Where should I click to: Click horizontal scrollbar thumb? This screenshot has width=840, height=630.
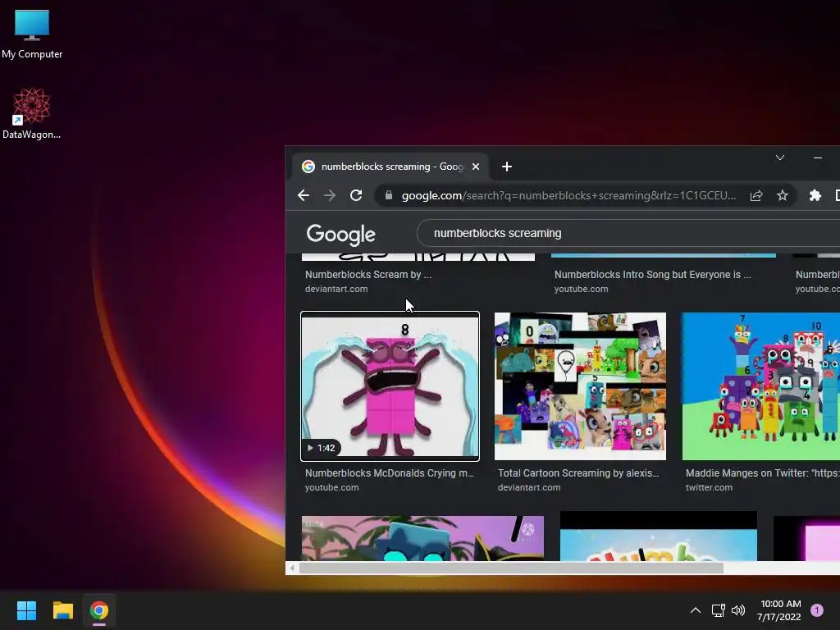click(511, 568)
